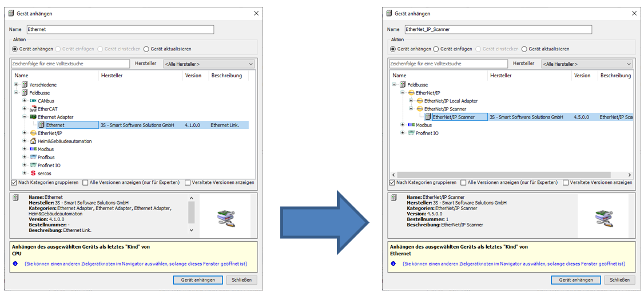Screen dimensions: 644x295
Task: Expand the sercos tree node
Action: (x=25, y=173)
